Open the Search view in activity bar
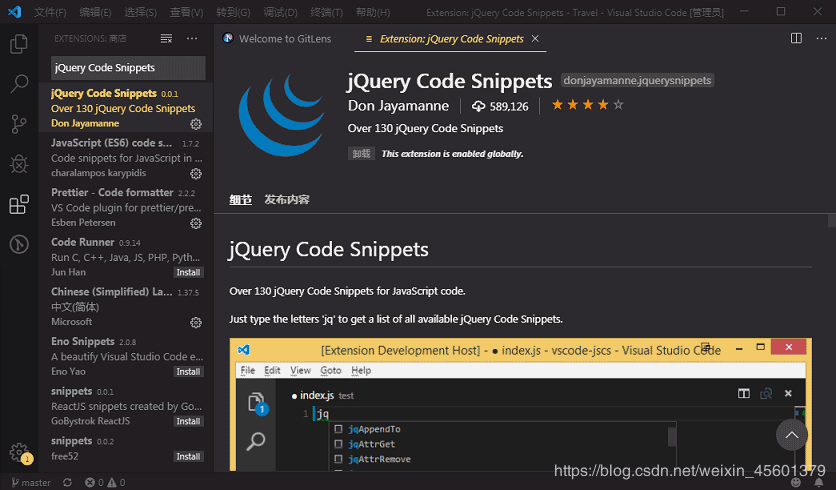836x490 pixels. click(18, 84)
